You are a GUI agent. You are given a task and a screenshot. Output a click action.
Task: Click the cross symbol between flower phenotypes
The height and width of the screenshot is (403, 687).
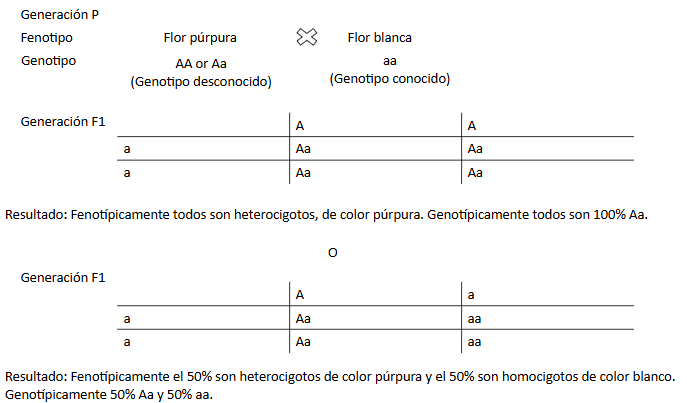pyautogui.click(x=307, y=37)
